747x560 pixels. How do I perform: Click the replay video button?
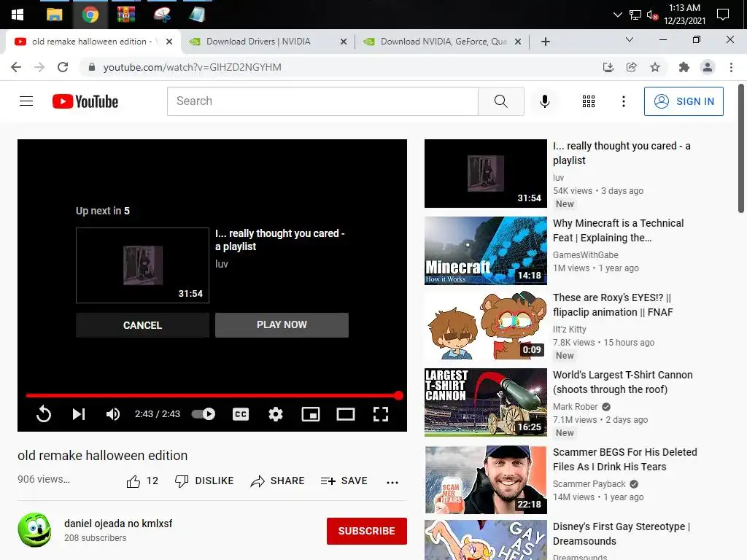coord(44,414)
